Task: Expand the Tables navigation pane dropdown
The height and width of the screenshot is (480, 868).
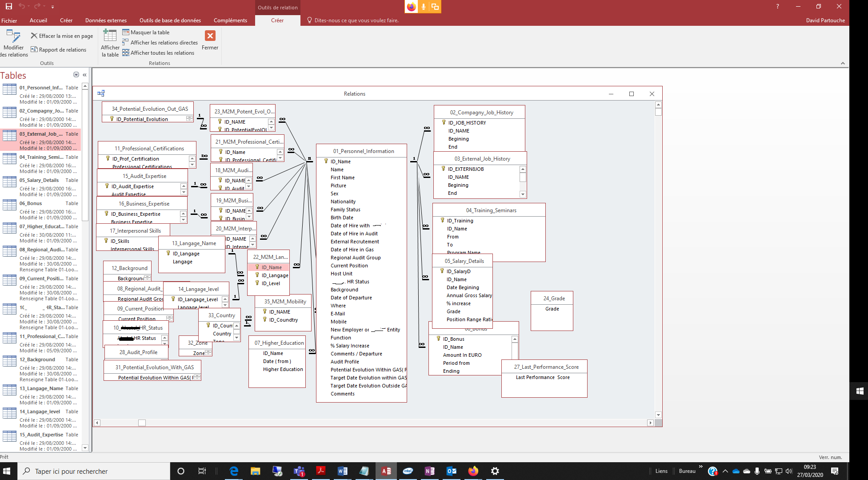Action: (x=76, y=75)
